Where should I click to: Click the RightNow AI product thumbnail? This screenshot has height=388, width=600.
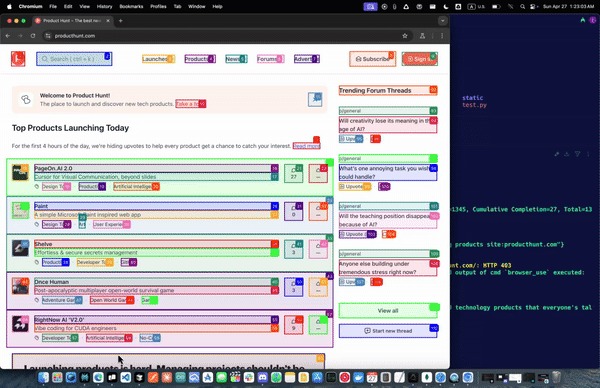click(x=20, y=324)
